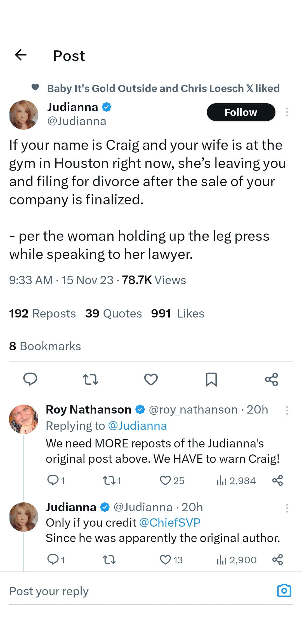
Task: Open more options on Roy Nathanson's reply
Action: tap(287, 410)
